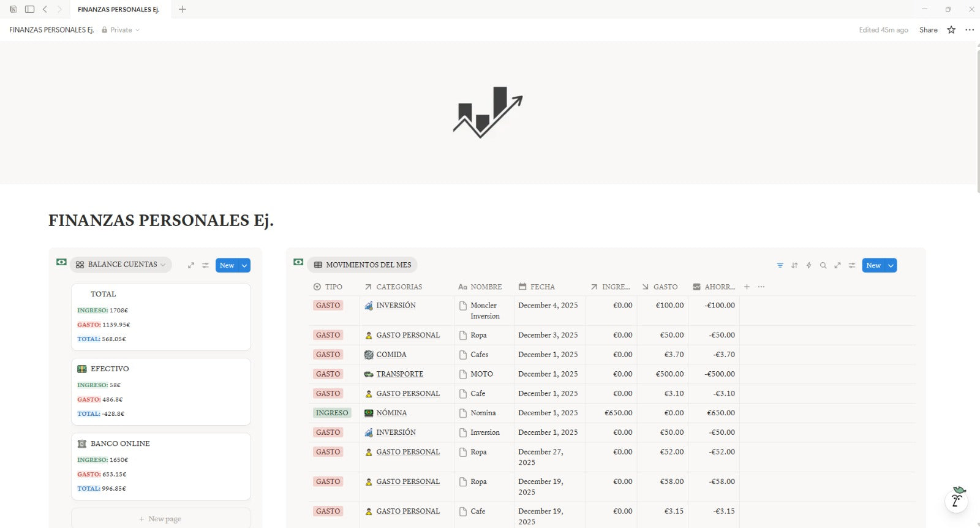
Task: Go back with the left arrow
Action: [x=45, y=9]
